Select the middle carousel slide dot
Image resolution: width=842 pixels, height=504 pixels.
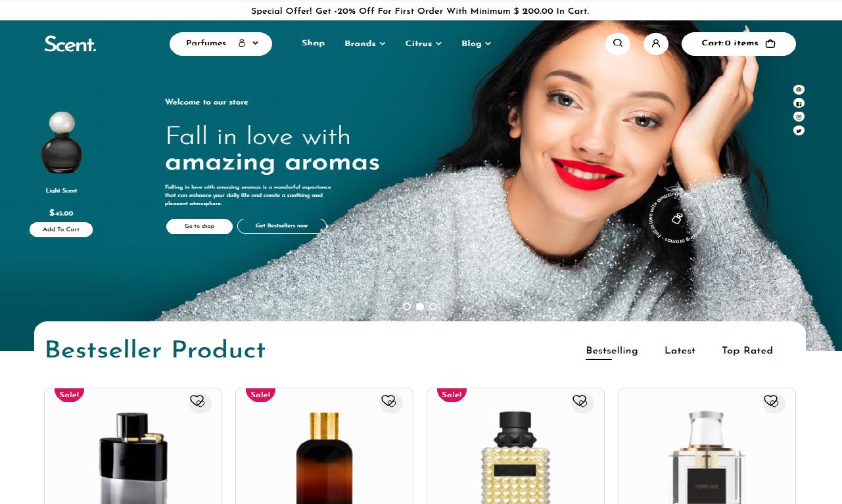click(x=420, y=306)
